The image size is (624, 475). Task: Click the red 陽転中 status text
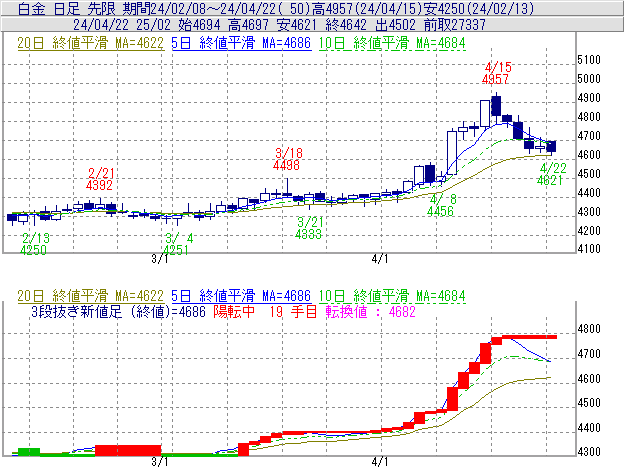234,311
